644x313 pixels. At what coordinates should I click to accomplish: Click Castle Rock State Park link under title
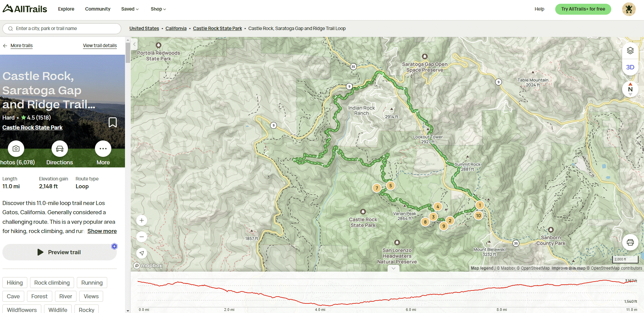32,127
